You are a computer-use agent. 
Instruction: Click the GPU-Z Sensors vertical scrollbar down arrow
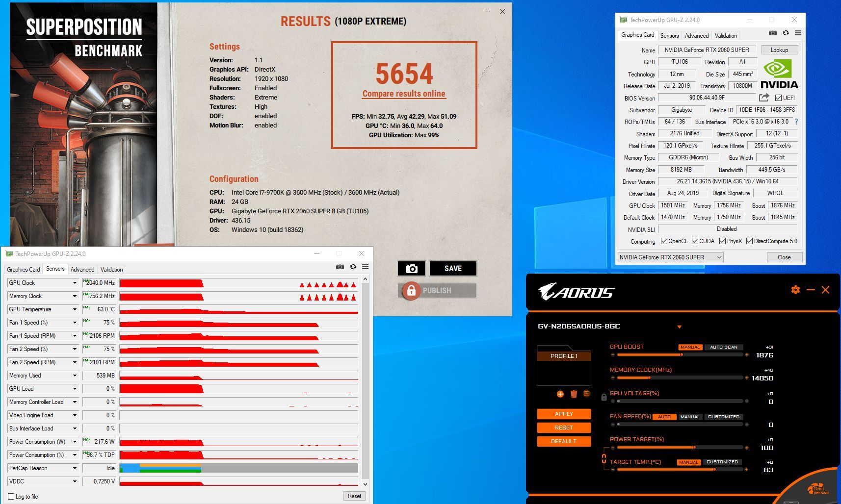pos(365,484)
